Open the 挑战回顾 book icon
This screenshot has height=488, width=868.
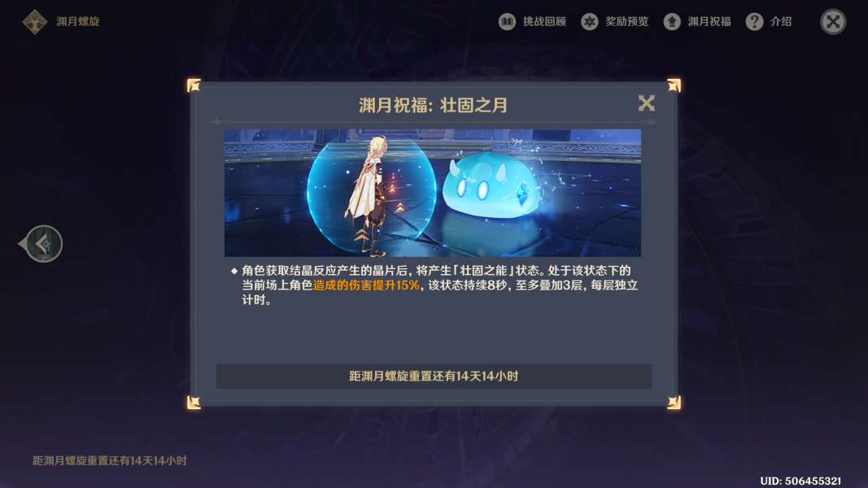(x=507, y=22)
